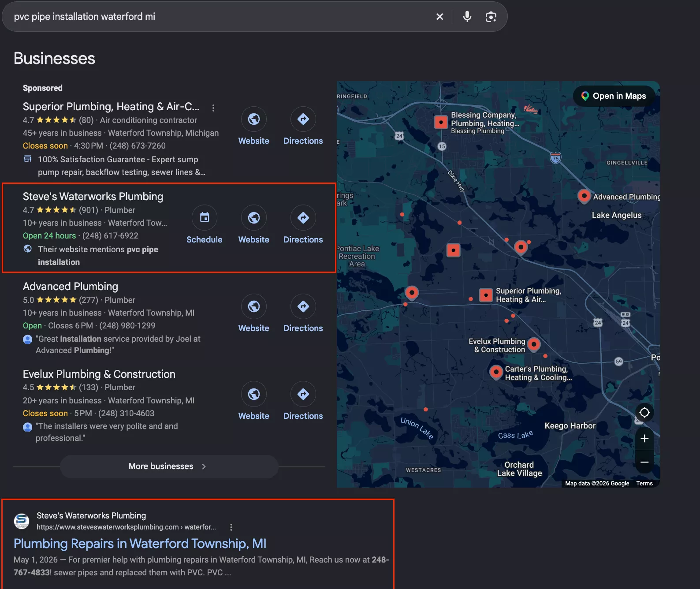The width and height of the screenshot is (700, 589).
Task: Get Directions to Superior Plumbing, Heating & Air
Action: point(303,119)
